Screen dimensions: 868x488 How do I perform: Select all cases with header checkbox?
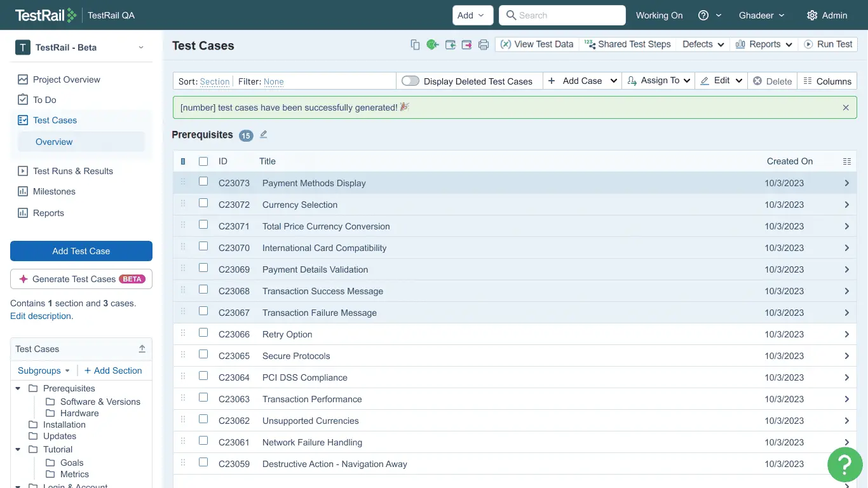[203, 161]
